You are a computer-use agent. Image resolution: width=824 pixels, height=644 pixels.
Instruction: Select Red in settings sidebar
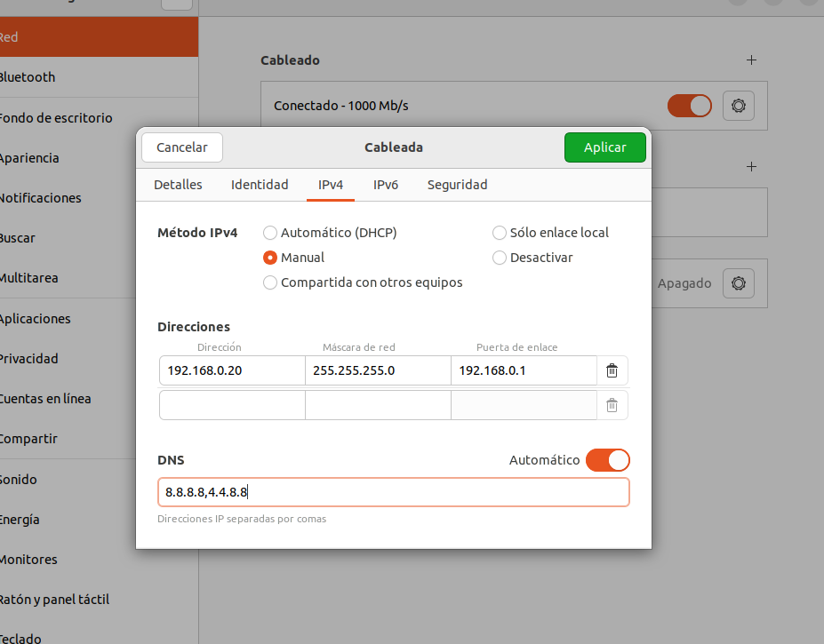tap(99, 36)
